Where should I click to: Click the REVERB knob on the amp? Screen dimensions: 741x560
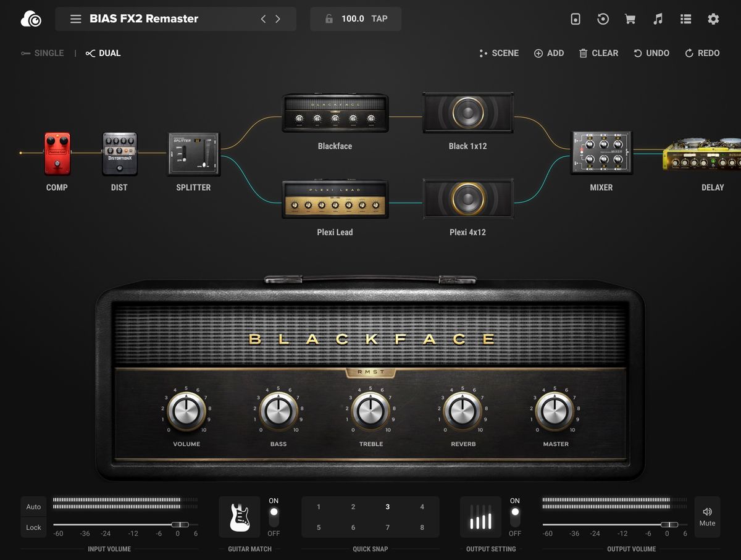pyautogui.click(x=463, y=411)
